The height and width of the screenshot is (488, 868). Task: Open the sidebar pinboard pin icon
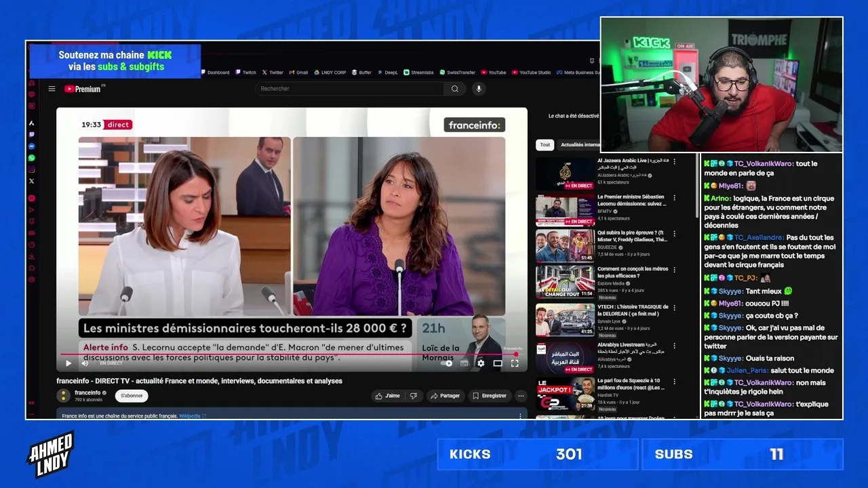(32, 221)
